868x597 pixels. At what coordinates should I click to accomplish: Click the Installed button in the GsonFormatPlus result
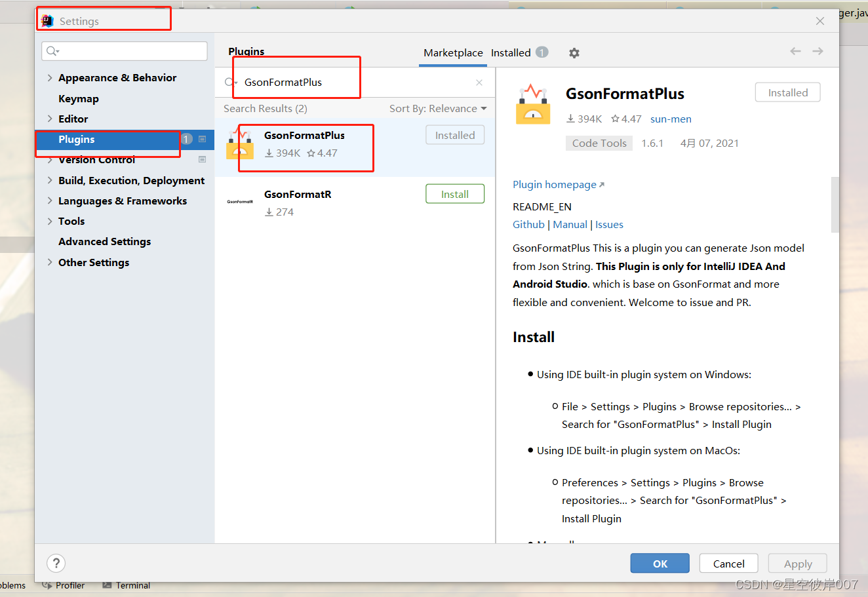click(455, 135)
